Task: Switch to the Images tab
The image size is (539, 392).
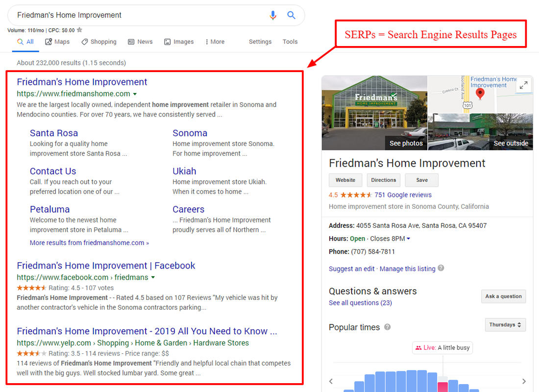Action: tap(179, 42)
